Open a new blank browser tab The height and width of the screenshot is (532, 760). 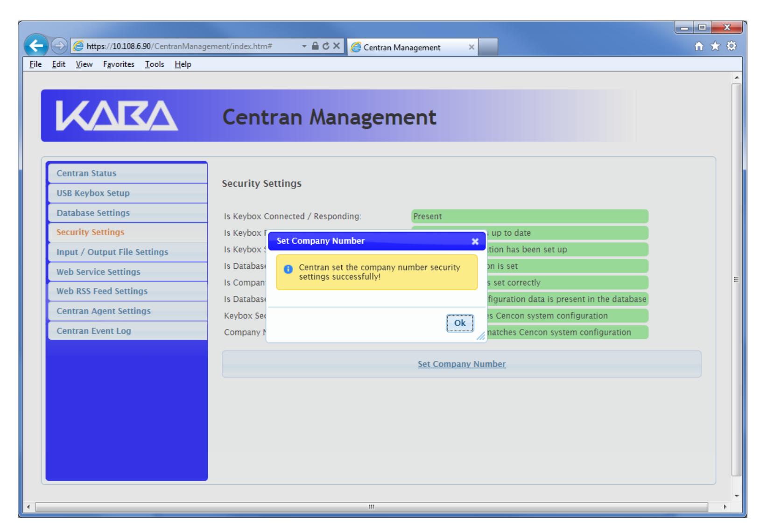click(x=488, y=47)
